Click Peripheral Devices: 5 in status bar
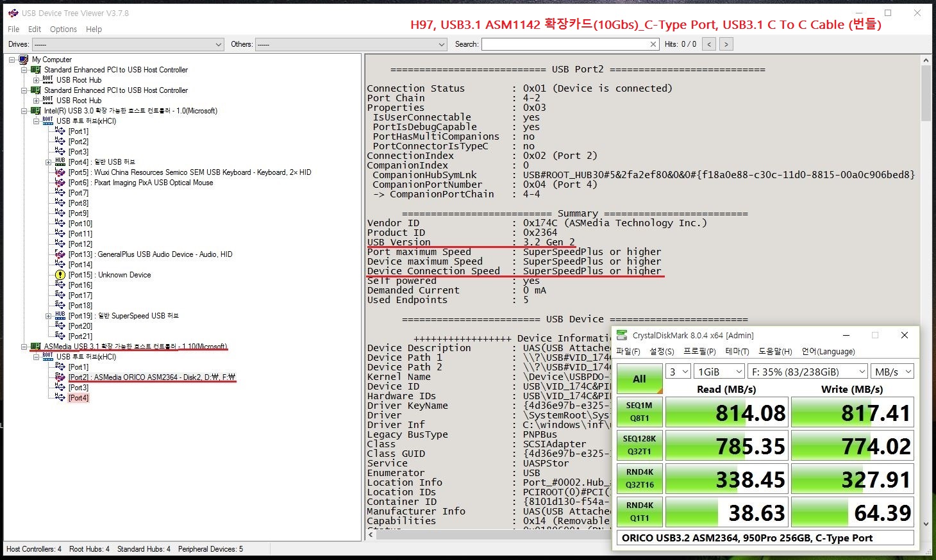 click(x=210, y=549)
